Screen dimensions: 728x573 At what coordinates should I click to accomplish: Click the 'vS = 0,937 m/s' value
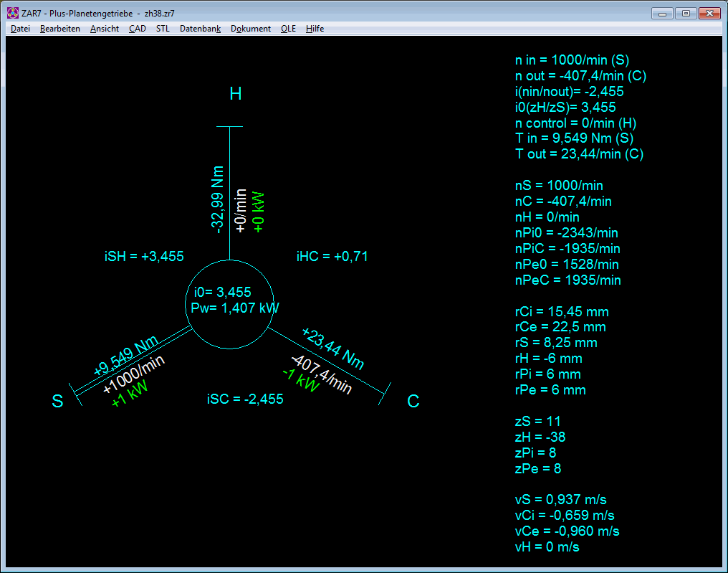561,500
